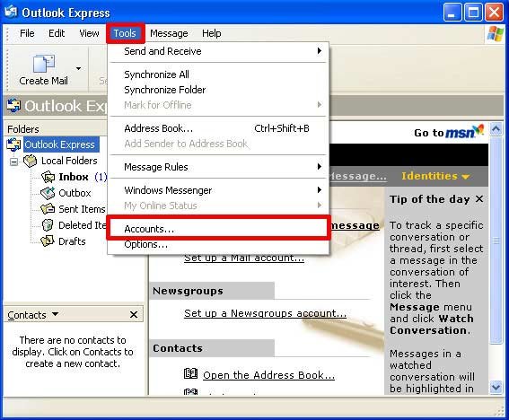Click the Drafts folder icon

(48, 241)
